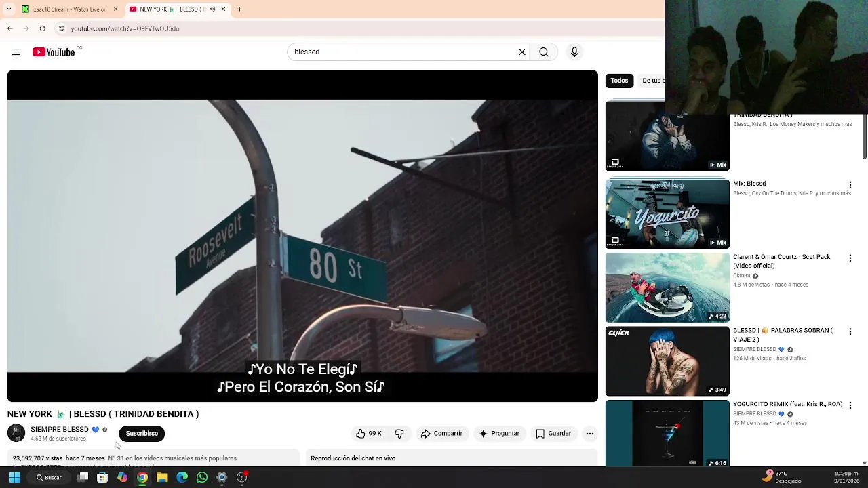Open YOGURCITO REMIX (feat. Kris R., ROA) title
The width and height of the screenshot is (868, 488).
point(787,404)
